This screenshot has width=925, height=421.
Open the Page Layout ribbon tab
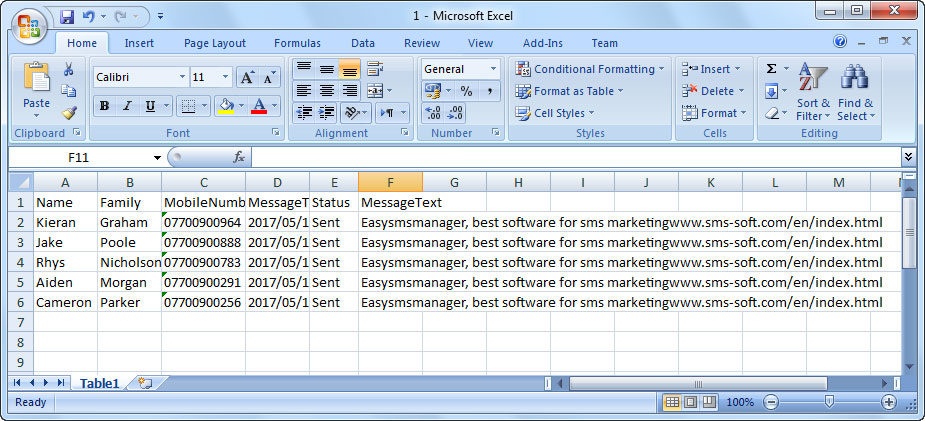(x=215, y=43)
